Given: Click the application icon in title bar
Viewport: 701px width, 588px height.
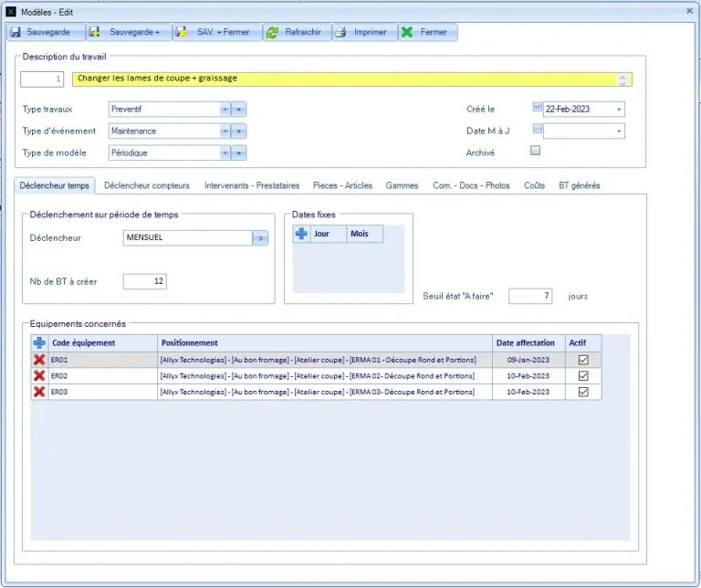Looking at the screenshot, I should (x=11, y=12).
